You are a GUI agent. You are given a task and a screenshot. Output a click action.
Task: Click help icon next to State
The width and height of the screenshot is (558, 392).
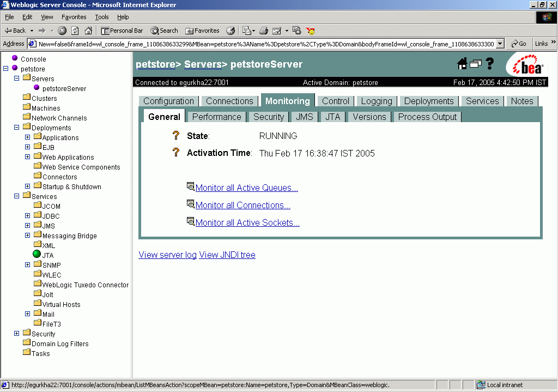176,135
